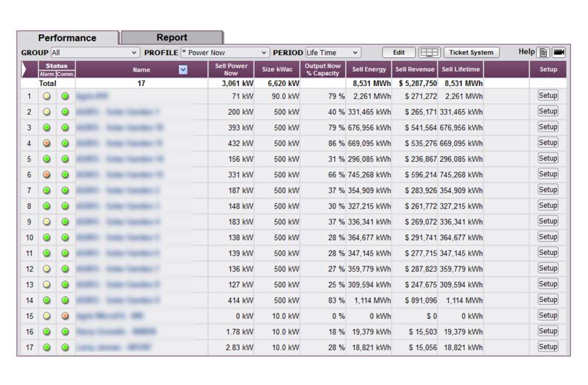
Task: Click the red Comm indicator in row 15
Action: (65, 316)
